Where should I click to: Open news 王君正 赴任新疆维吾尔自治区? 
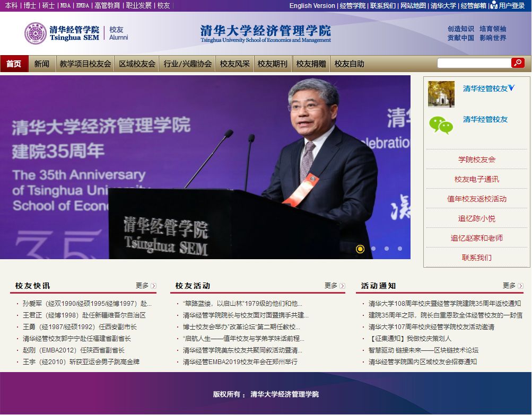[x=84, y=315]
